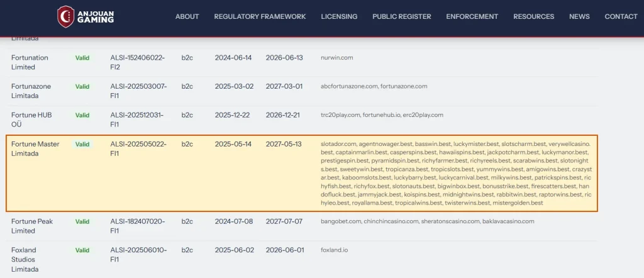Click the Valid badge for Fortune Peak Limited
Viewport: 644px width, 278px height.
(x=82, y=222)
